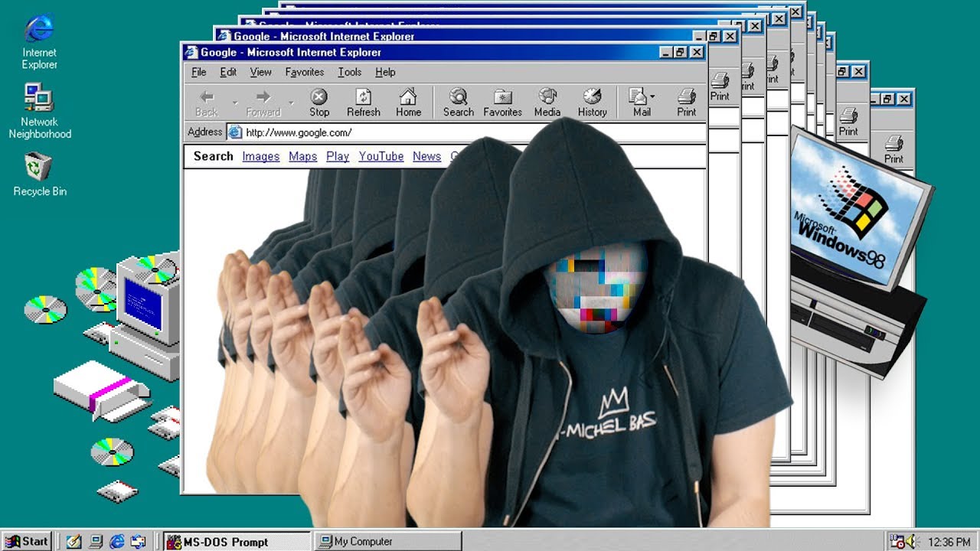This screenshot has height=551, width=980.
Task: Close the front Internet Explorer window
Action: [696, 53]
